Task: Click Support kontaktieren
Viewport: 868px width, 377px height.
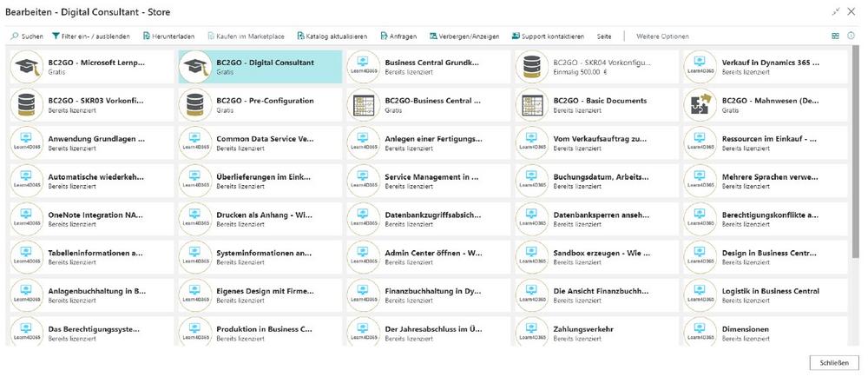Action: pyautogui.click(x=548, y=36)
